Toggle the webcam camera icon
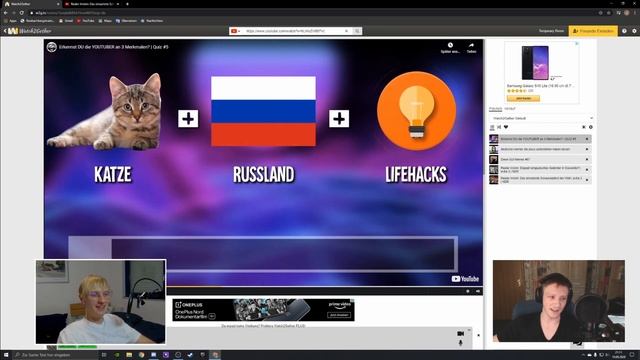 pos(460,334)
